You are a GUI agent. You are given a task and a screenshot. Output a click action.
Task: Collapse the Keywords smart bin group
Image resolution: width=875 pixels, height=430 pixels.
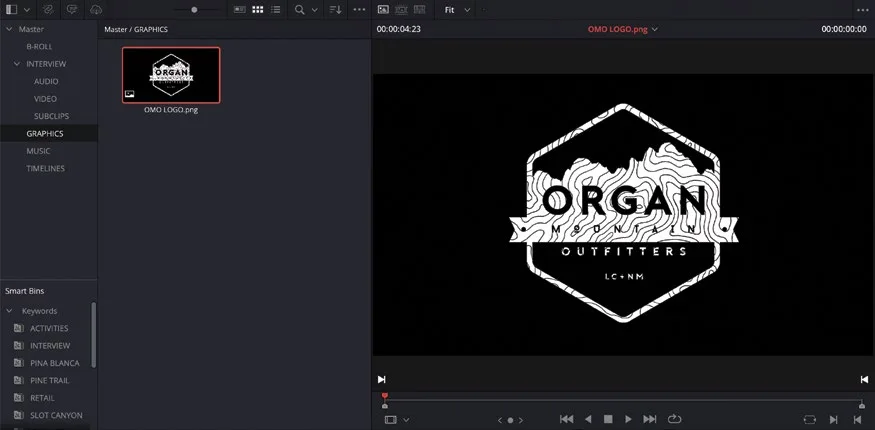[9, 311]
